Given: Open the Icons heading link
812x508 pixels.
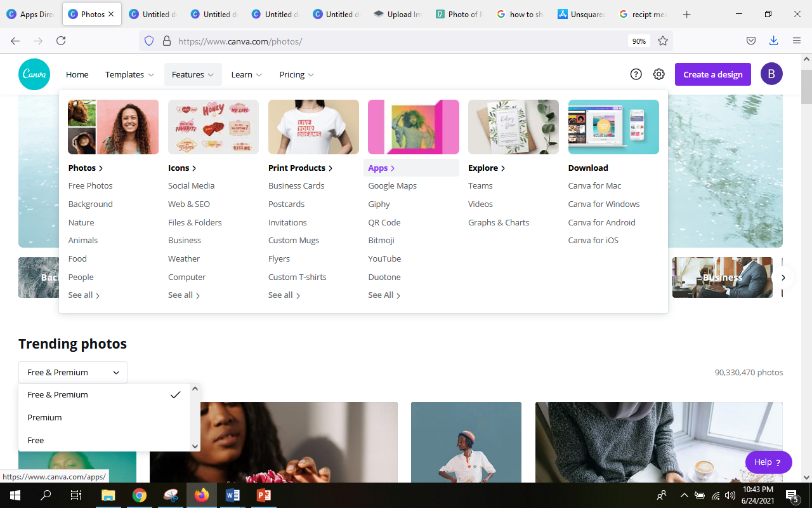Looking at the screenshot, I should [182, 168].
